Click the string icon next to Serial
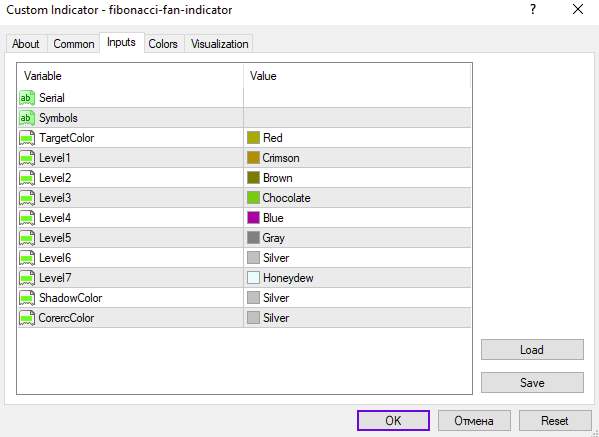The width and height of the screenshot is (599, 437). [27, 98]
